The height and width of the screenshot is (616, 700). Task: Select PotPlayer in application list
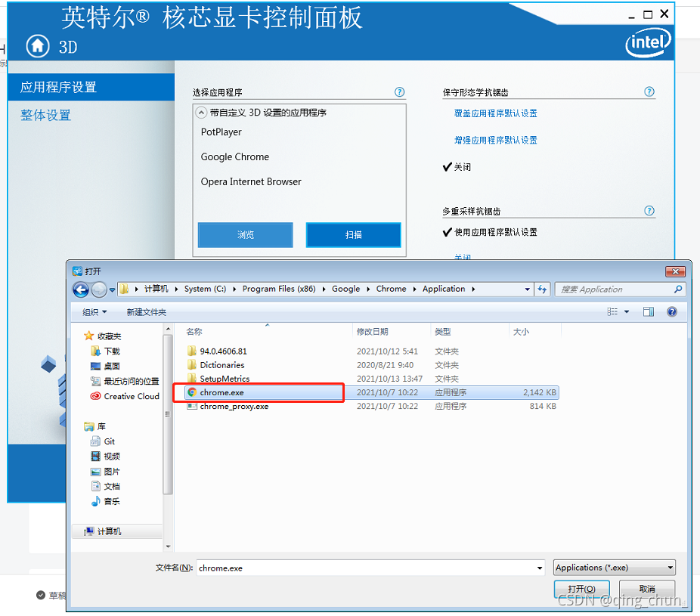pos(221,132)
